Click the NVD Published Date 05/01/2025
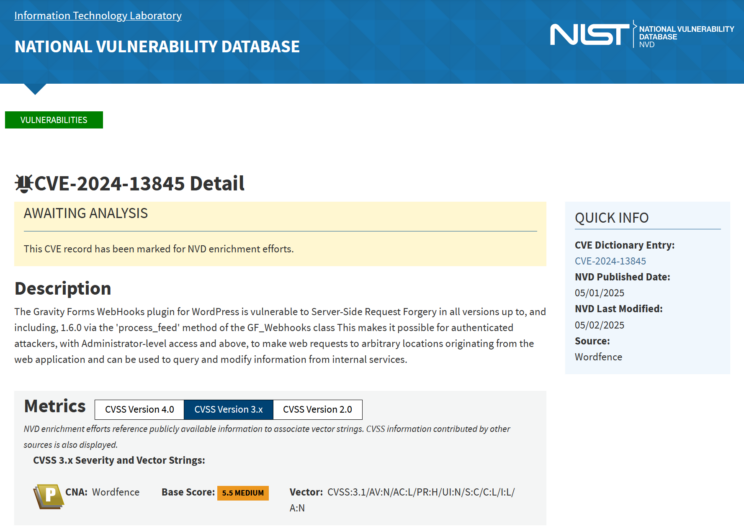Viewport: 744px width, 529px height. click(599, 293)
